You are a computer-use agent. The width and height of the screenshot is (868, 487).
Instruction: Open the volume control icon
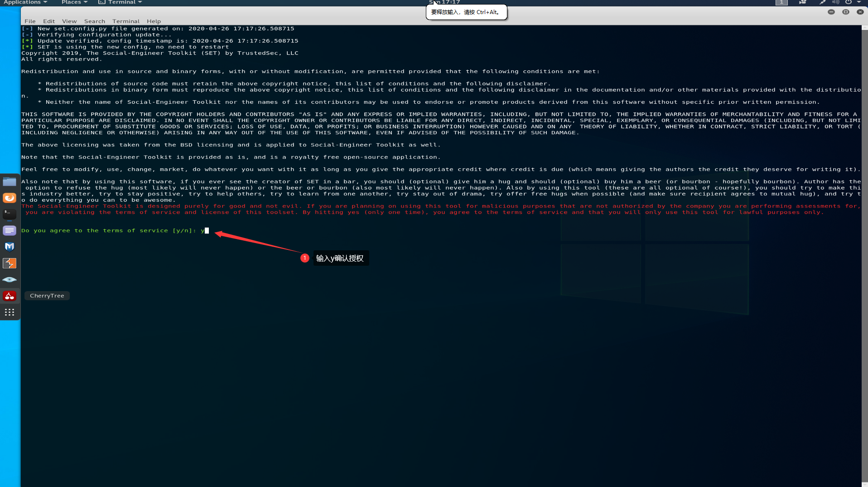(x=835, y=2)
